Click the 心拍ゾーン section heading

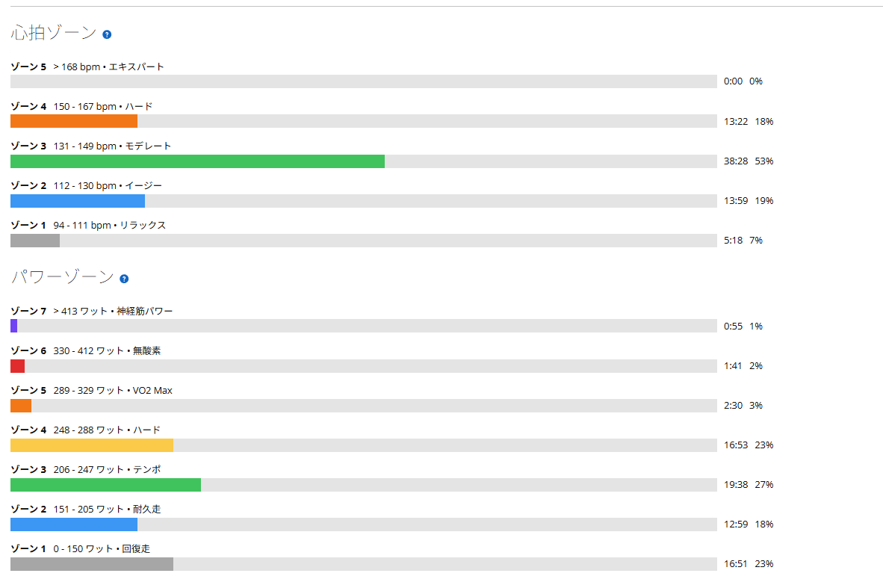(x=54, y=33)
